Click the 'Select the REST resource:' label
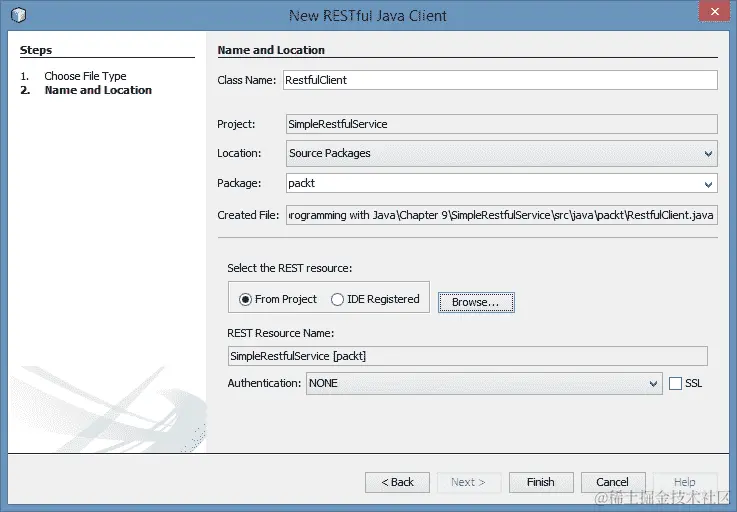Screen dimensions: 737x512 coord(290,268)
